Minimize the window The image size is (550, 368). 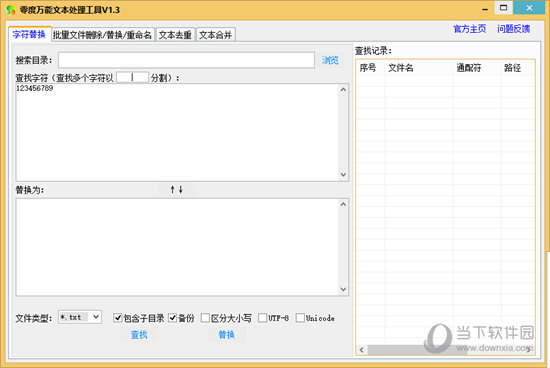point(485,9)
